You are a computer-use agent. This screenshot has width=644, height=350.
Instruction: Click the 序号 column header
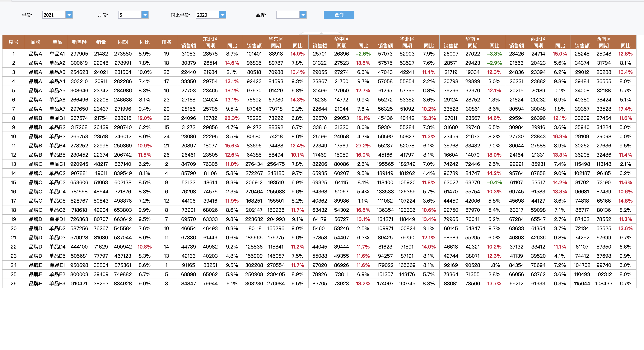point(13,42)
